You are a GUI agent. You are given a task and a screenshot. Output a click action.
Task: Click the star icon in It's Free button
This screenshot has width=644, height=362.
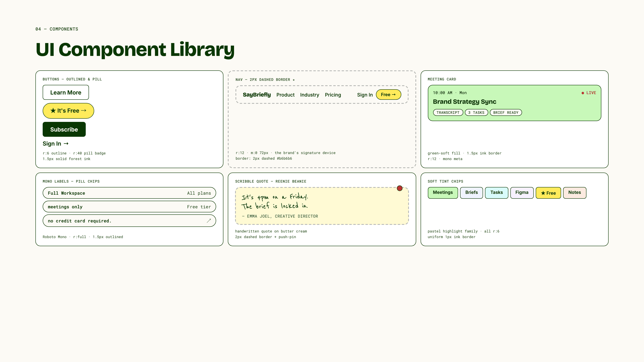click(53, 110)
